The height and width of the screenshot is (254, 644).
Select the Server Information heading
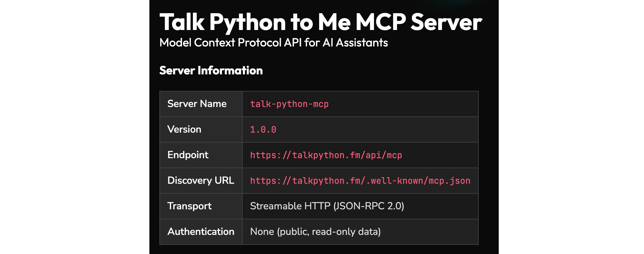pyautogui.click(x=211, y=71)
